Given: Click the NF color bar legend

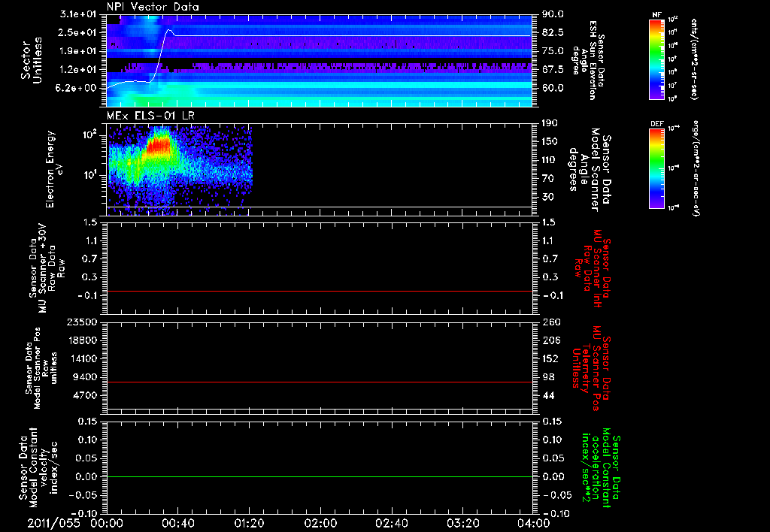Looking at the screenshot, I should (x=657, y=59).
